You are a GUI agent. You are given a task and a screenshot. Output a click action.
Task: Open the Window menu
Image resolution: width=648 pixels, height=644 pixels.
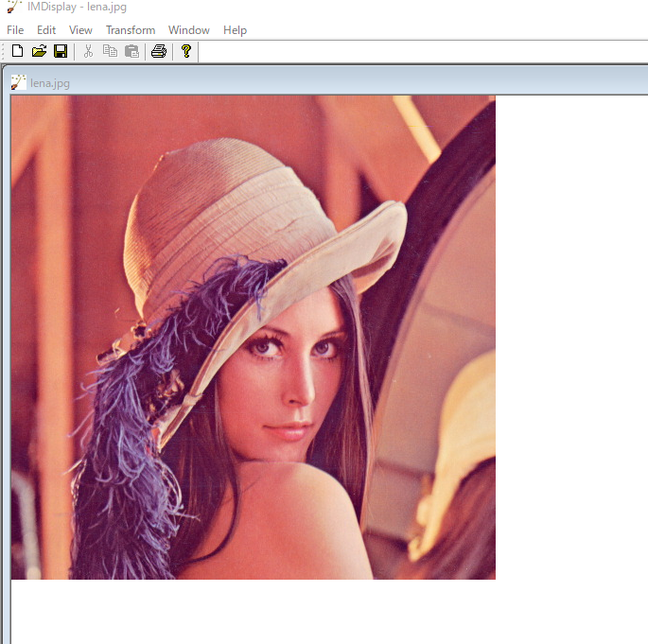[189, 30]
